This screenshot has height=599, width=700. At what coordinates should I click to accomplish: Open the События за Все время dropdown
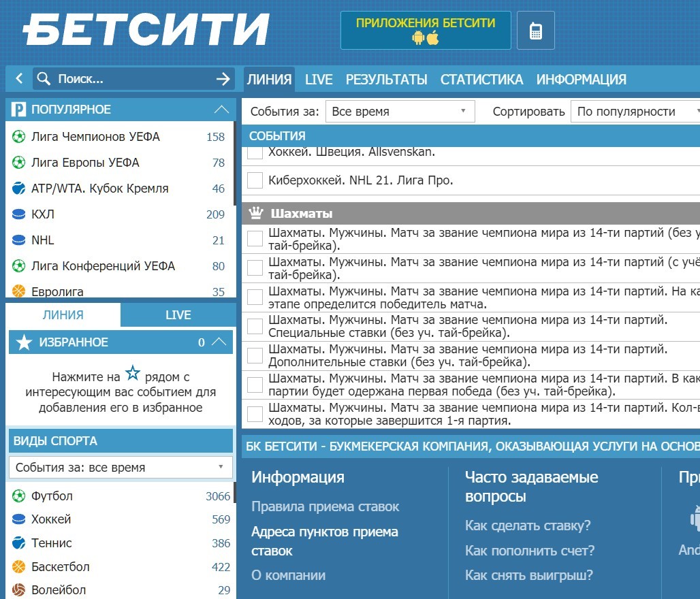400,111
